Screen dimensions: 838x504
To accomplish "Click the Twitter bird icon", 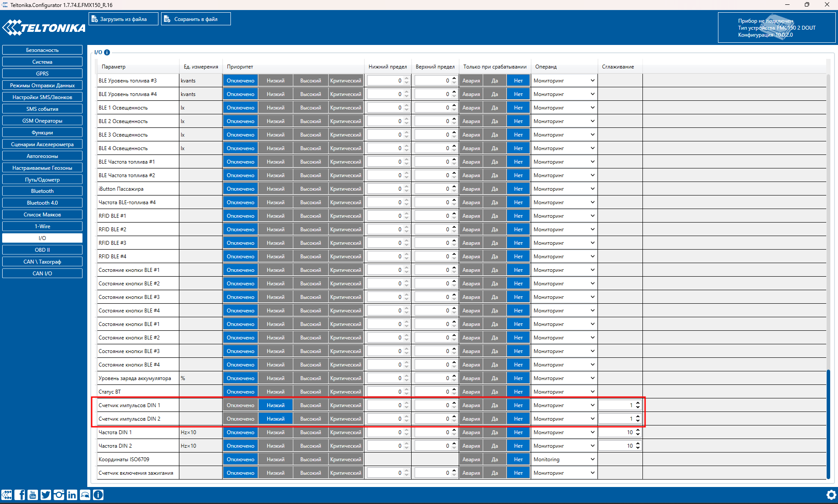I will (46, 494).
